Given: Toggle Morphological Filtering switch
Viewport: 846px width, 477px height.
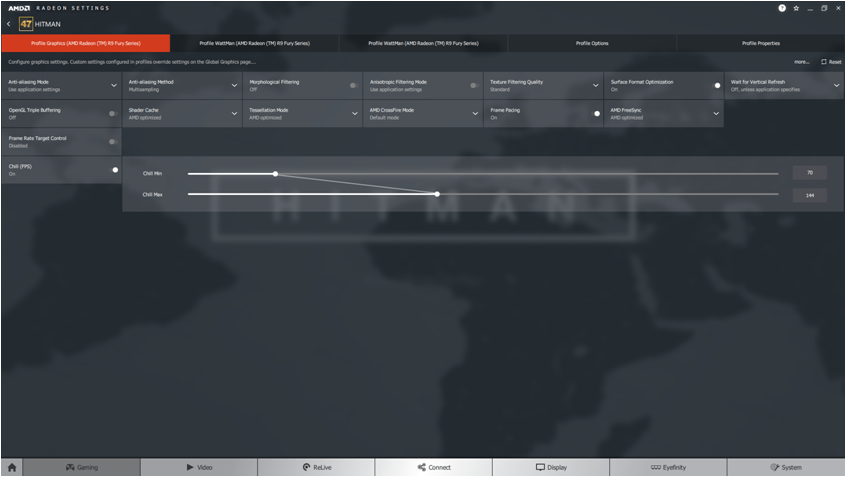Looking at the screenshot, I should point(353,85).
